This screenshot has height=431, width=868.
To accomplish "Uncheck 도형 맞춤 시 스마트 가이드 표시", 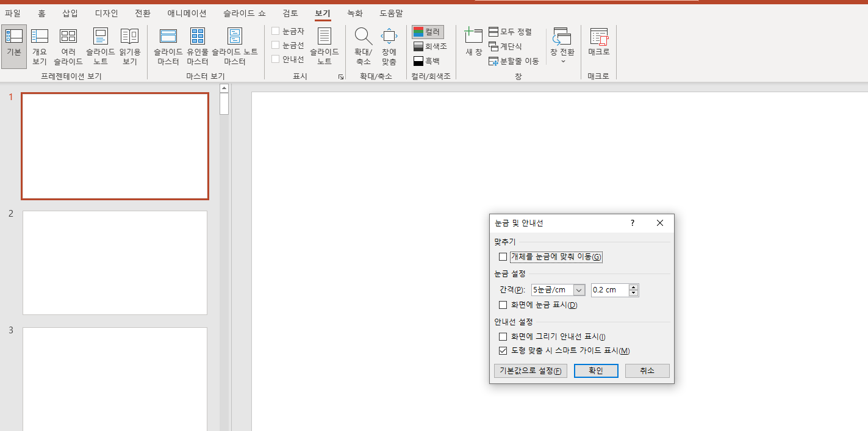I will coord(503,350).
